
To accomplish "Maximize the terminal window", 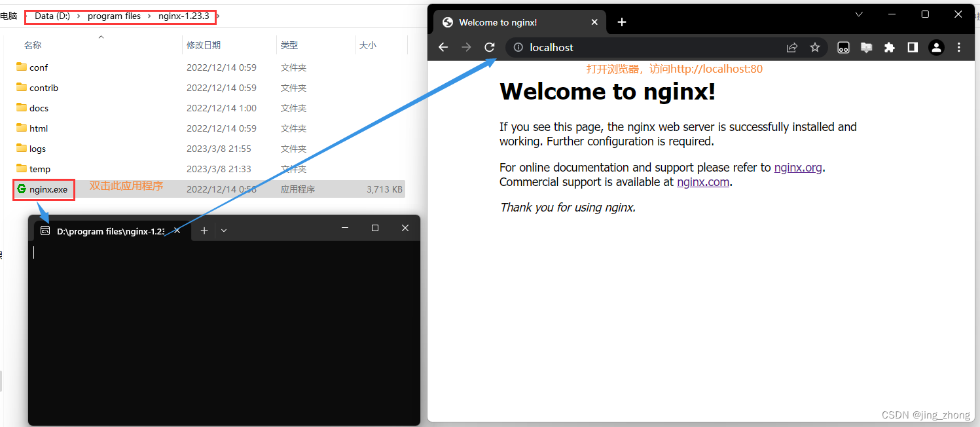I will coord(375,228).
